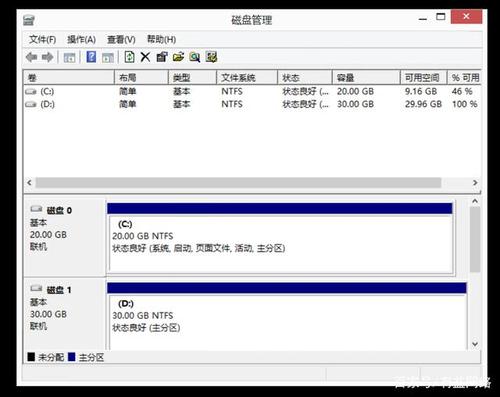
Task: Click the volume list horizontal scrollbar thumb
Action: tap(238, 183)
